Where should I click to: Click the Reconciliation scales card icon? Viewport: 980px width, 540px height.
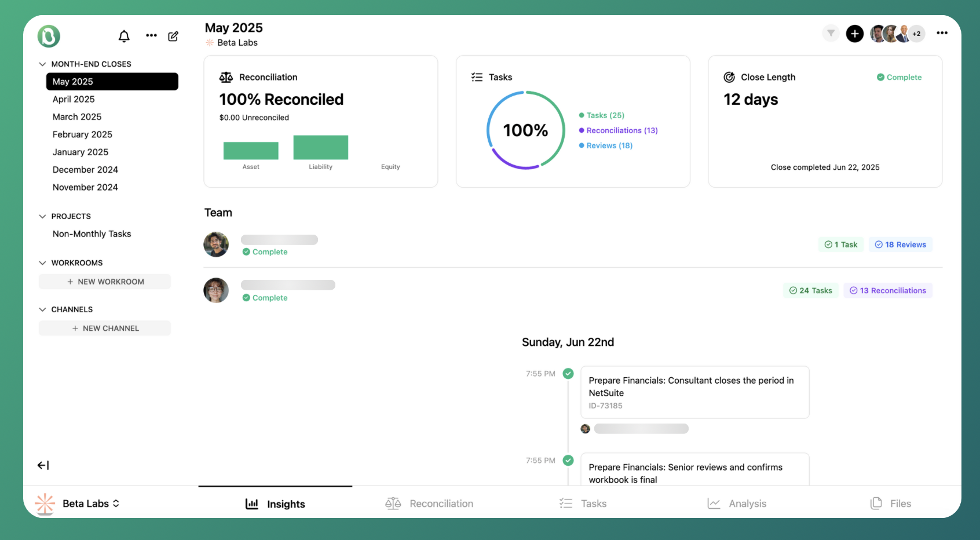[x=226, y=77]
